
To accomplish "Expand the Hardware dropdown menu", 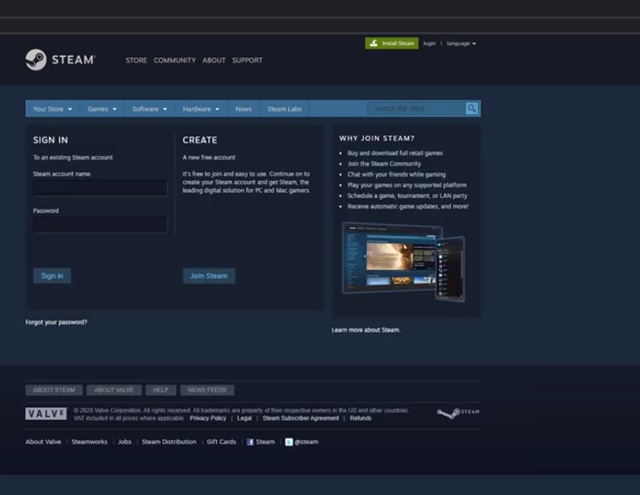I will coord(201,109).
